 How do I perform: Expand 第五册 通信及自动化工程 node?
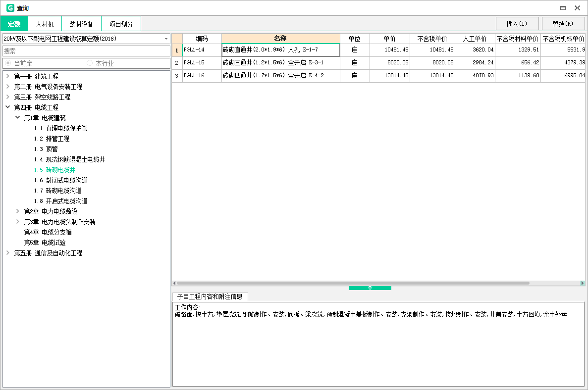8,253
